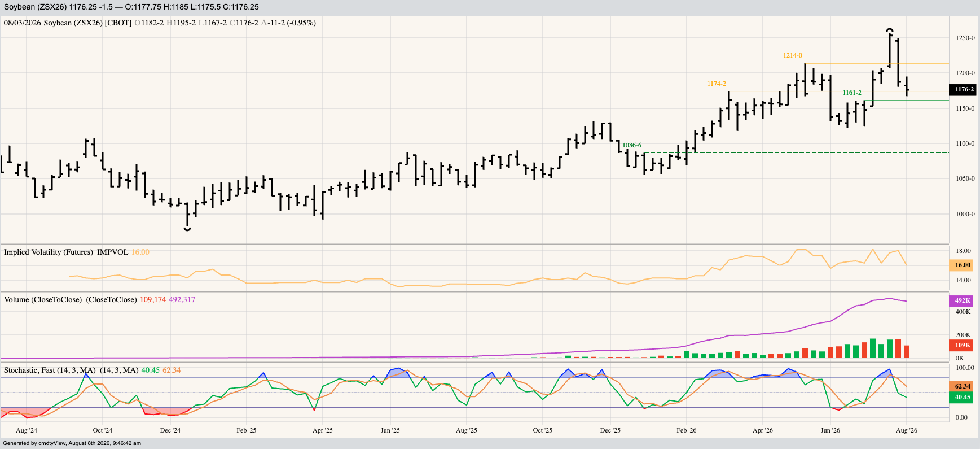Click the change value Δ-11-2
This screenshot has width=980, height=449.
click(x=273, y=23)
